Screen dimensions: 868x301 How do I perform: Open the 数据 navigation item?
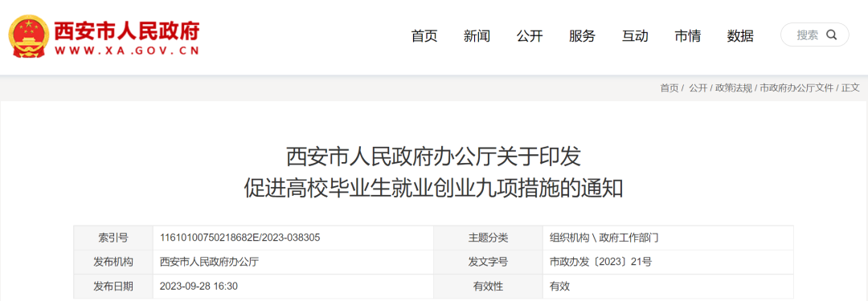click(x=740, y=36)
